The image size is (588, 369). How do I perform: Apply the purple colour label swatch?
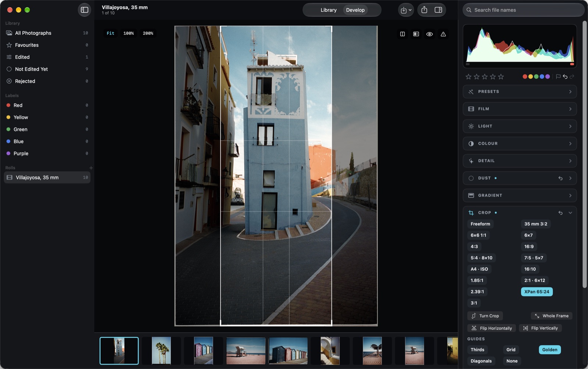click(x=548, y=76)
